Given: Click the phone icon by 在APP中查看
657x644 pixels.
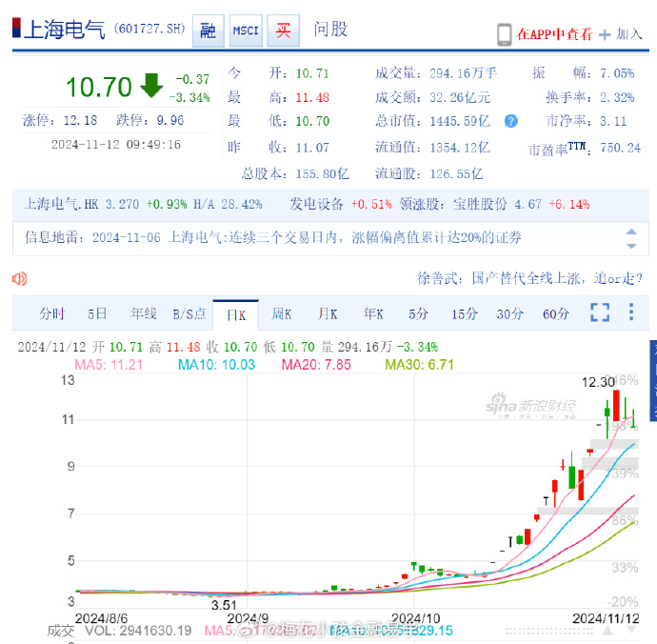Looking at the screenshot, I should [x=504, y=34].
